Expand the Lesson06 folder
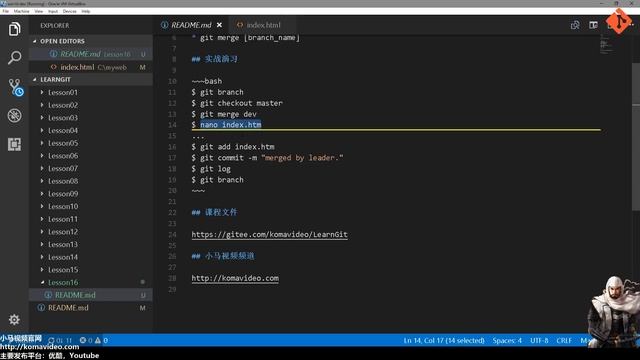The image size is (640, 360). coord(91,156)
